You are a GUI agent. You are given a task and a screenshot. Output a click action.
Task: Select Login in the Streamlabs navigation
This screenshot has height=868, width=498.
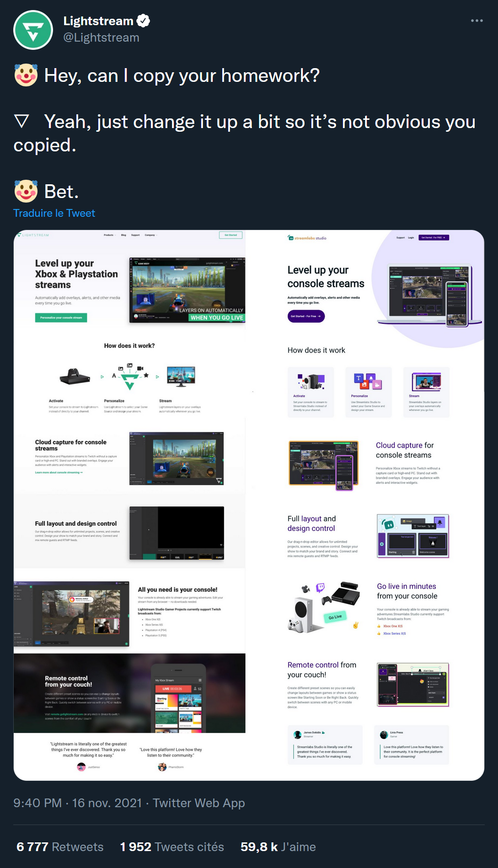tap(411, 238)
